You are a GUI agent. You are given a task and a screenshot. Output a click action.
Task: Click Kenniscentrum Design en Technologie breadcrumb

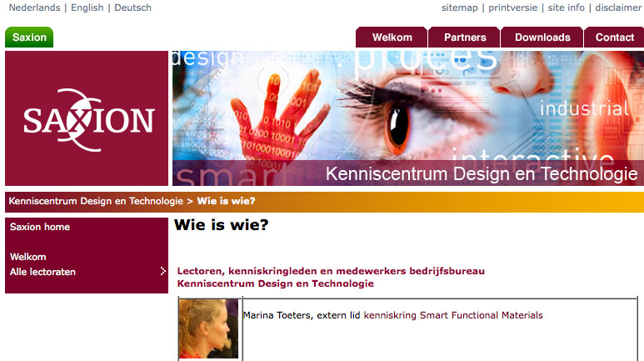(96, 201)
